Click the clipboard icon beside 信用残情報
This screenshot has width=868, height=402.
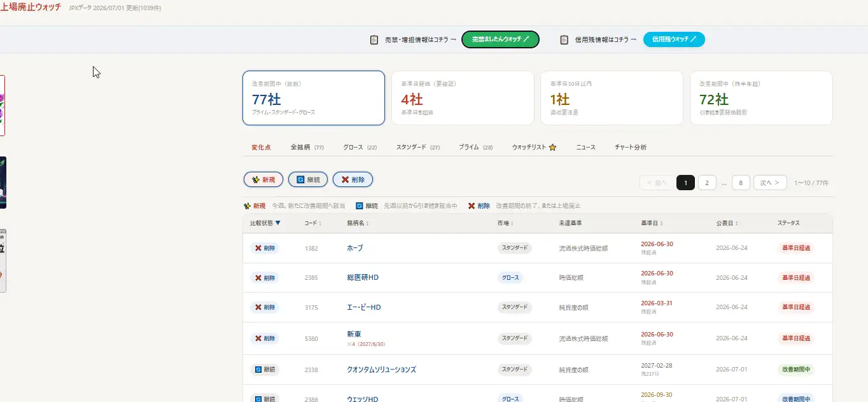coord(564,39)
